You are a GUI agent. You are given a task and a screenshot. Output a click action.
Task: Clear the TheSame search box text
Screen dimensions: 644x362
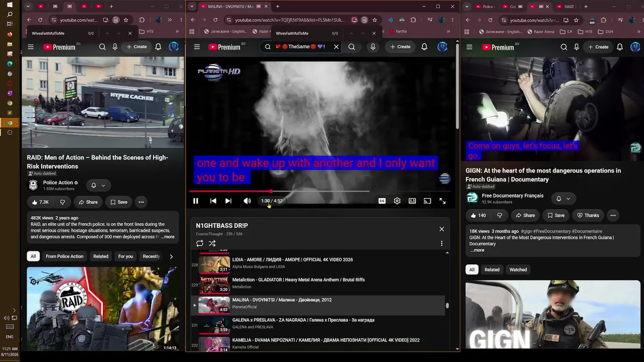coord(336,47)
